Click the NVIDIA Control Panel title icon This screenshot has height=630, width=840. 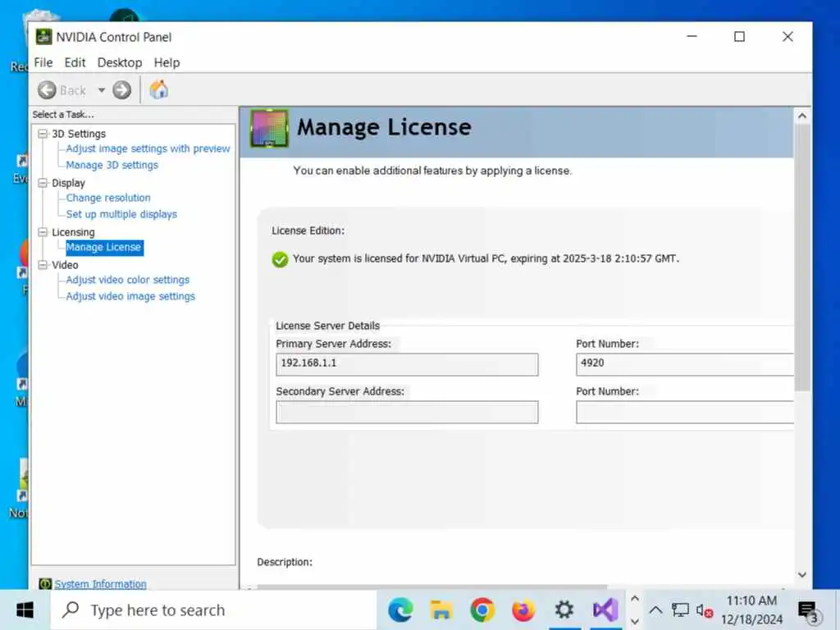coord(43,37)
